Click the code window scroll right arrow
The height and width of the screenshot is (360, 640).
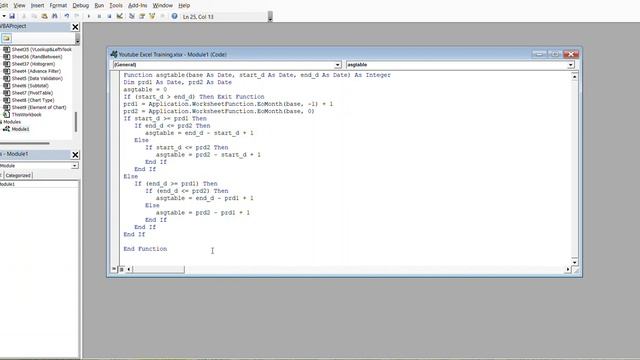tap(568, 269)
